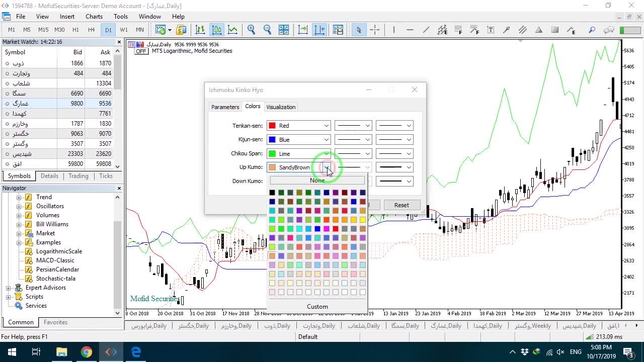Open File Explorer from taskbar
The image size is (644, 362).
tap(61, 352)
